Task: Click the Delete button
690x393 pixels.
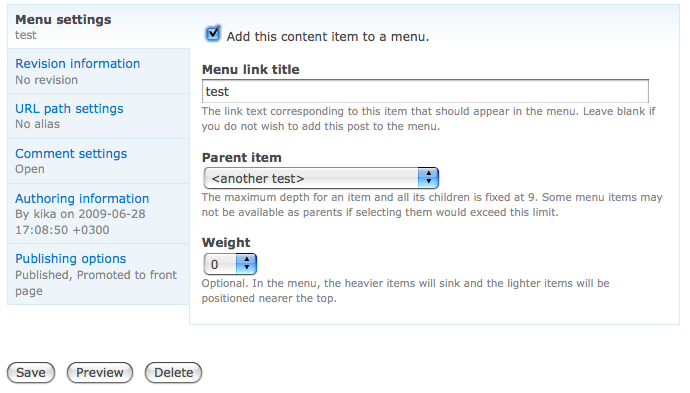Action: [x=173, y=373]
